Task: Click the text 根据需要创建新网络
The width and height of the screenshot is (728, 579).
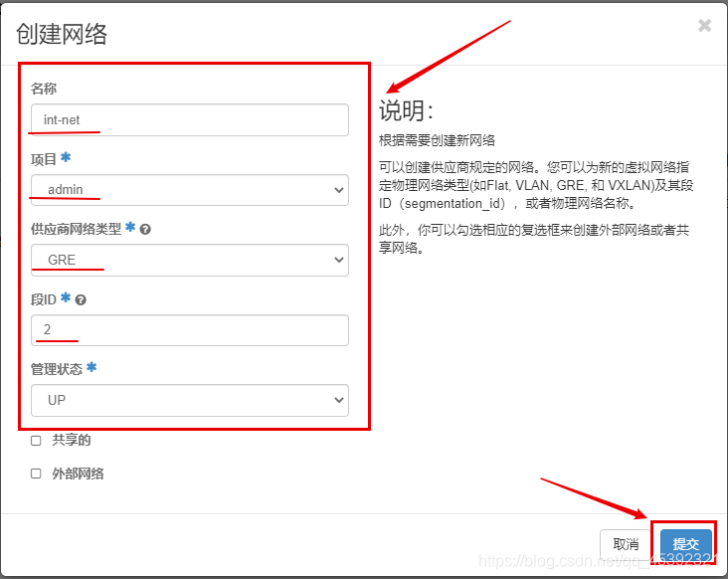Action: pos(437,140)
